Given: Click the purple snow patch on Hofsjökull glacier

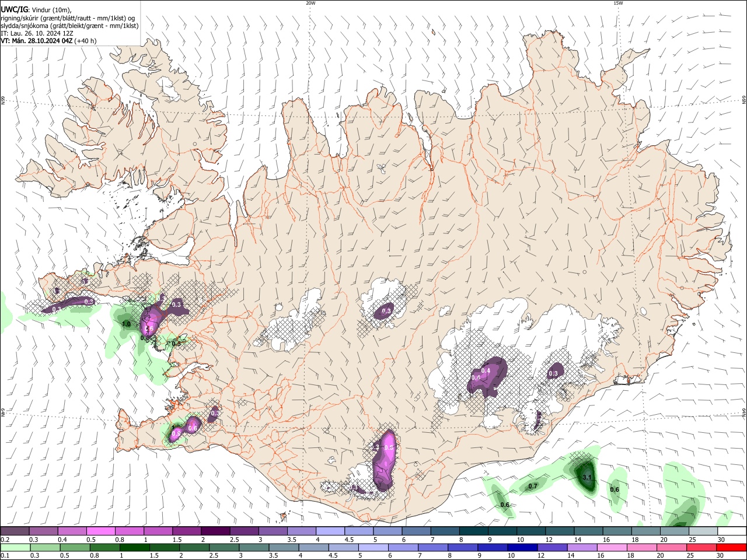Looking at the screenshot, I should click(385, 310).
